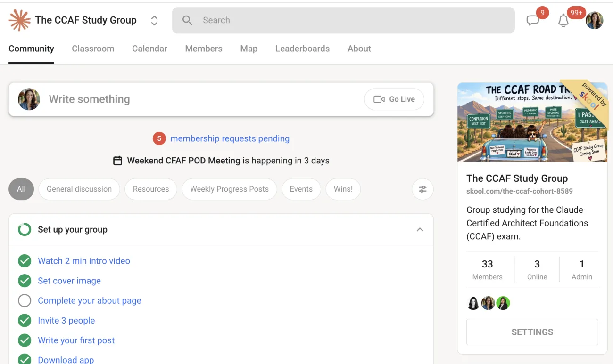Open chat messages icon with 9 badge
Image resolution: width=613 pixels, height=364 pixels.
(x=533, y=20)
